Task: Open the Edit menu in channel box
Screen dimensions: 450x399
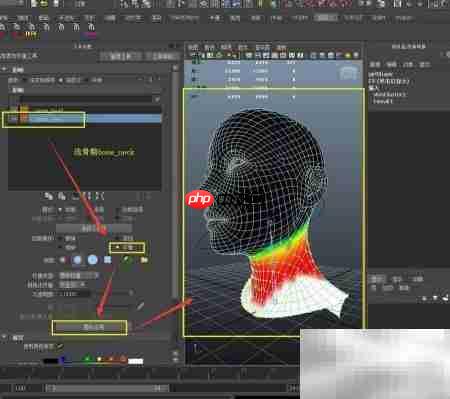Action: point(392,64)
